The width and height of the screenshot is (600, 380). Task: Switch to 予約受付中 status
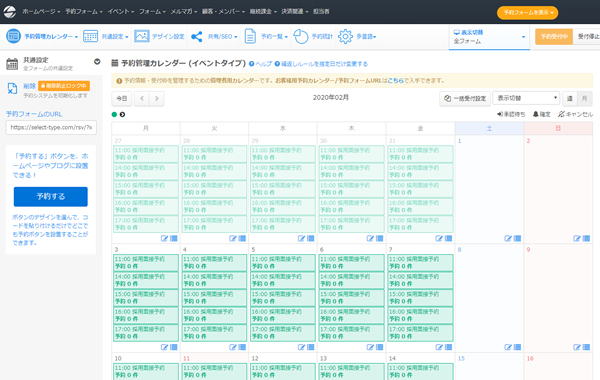click(x=554, y=36)
